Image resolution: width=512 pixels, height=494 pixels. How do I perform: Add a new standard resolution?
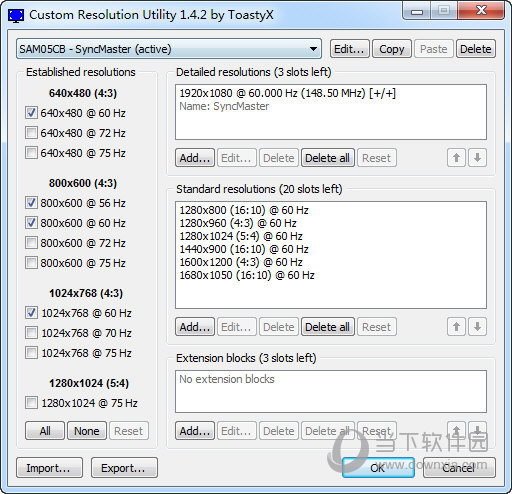point(195,327)
